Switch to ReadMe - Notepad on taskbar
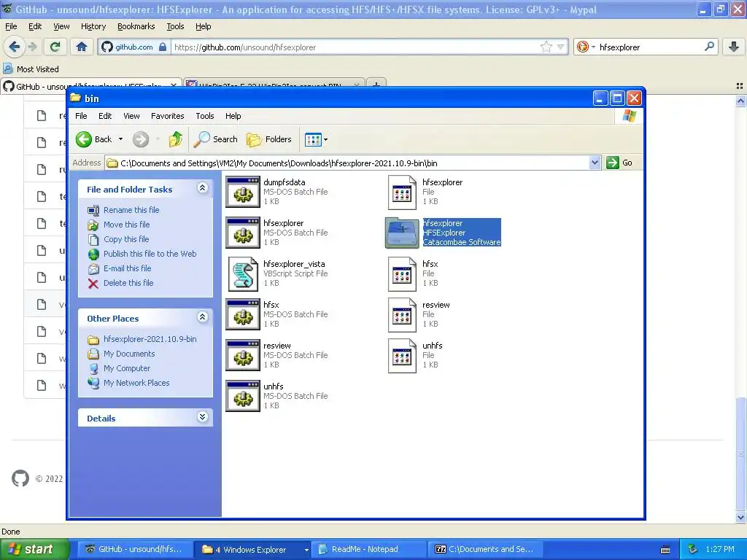The width and height of the screenshot is (747, 560). click(x=368, y=550)
